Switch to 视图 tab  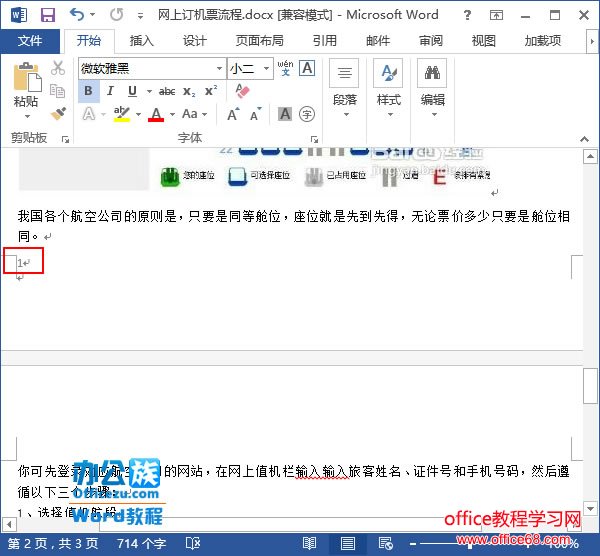pos(484,41)
